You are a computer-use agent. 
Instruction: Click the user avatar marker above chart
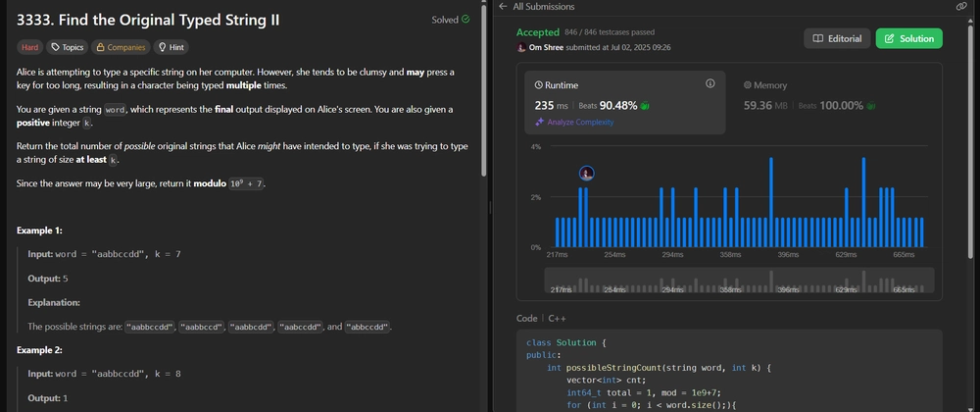(586, 174)
